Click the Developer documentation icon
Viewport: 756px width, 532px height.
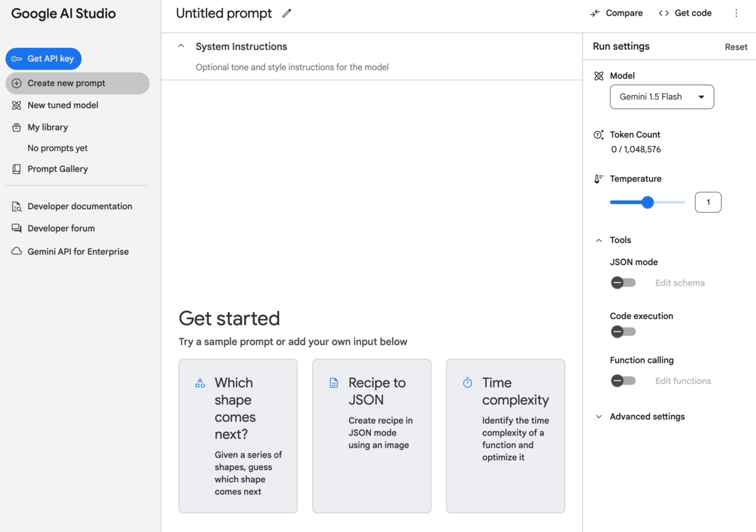pos(17,207)
